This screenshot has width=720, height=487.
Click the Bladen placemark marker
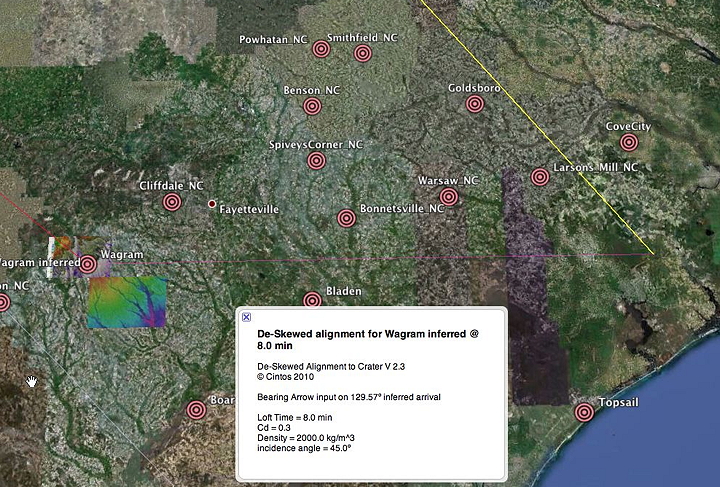coord(312,299)
